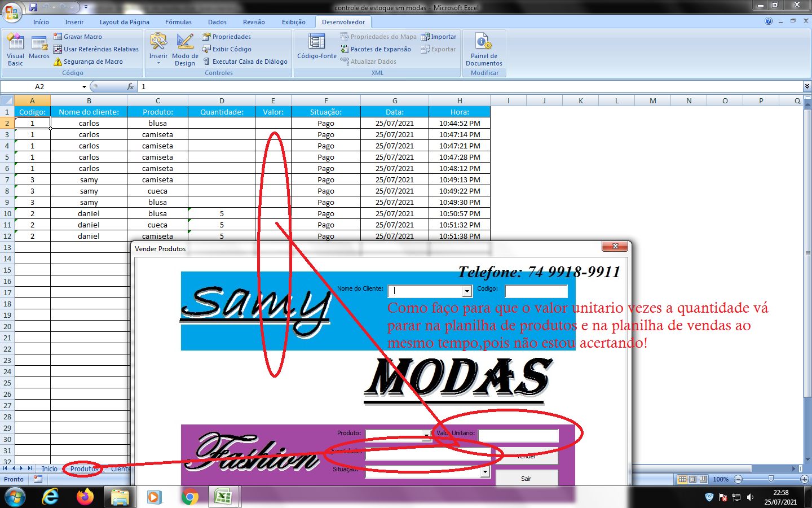Switch to the Fórmulas ribbon tab
Viewport: 812px width, 508px height.
178,22
